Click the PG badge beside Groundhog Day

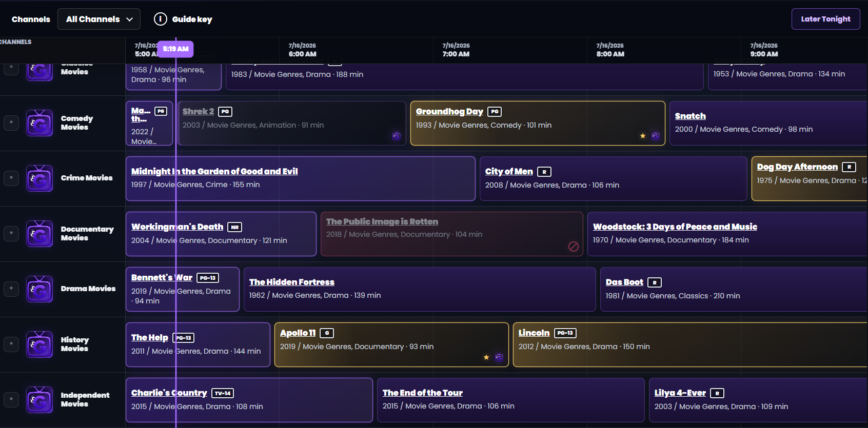point(495,111)
